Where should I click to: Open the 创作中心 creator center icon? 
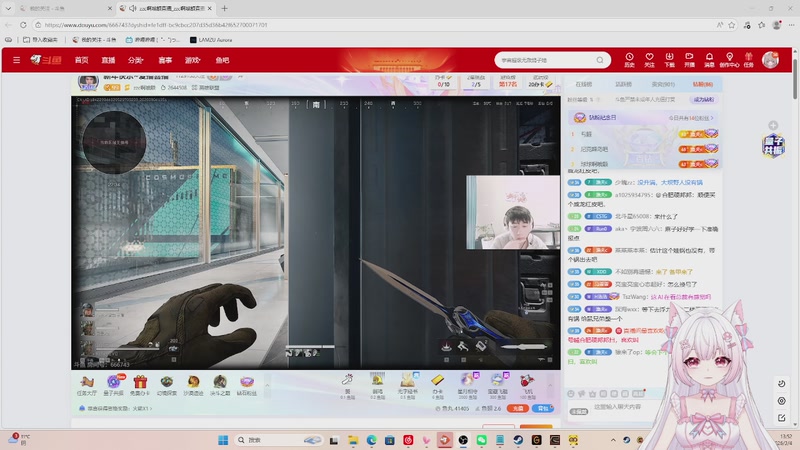click(730, 60)
